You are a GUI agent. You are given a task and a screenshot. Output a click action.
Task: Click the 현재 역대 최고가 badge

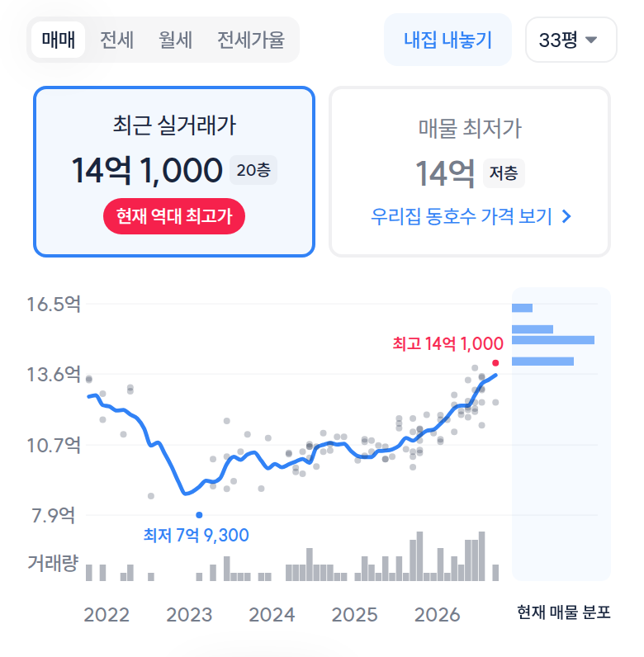coord(174,216)
